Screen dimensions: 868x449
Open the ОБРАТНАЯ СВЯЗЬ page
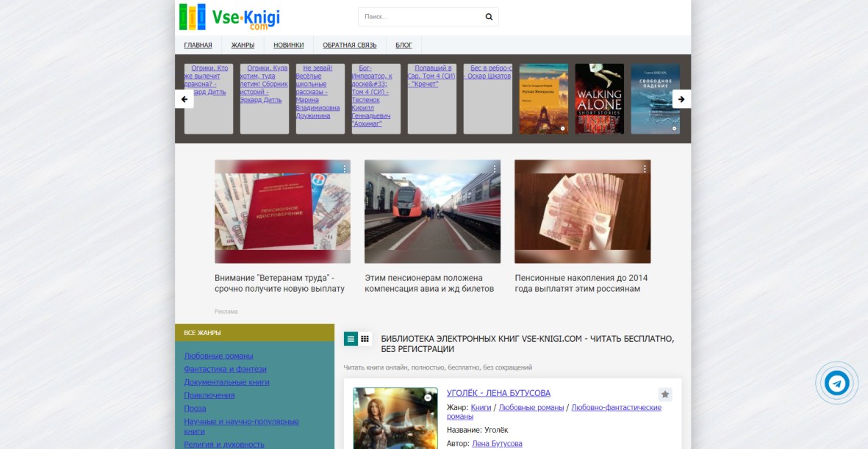(x=349, y=45)
